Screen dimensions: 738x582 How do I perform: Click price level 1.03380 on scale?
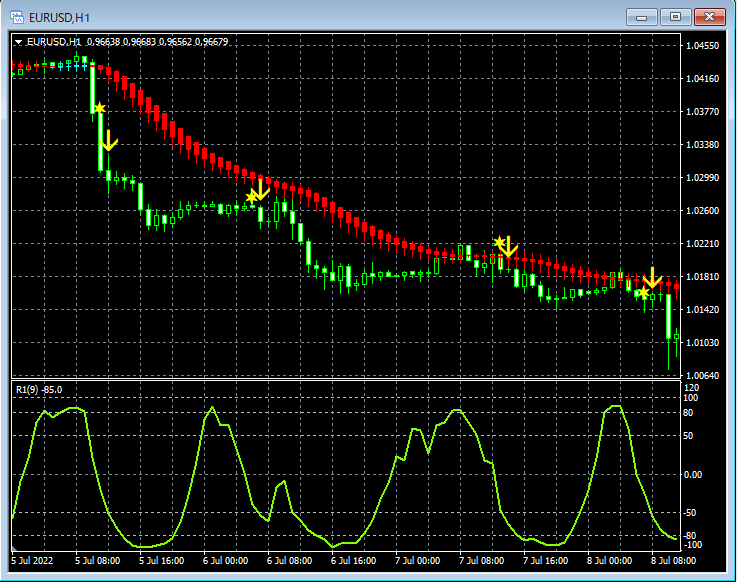tap(703, 144)
